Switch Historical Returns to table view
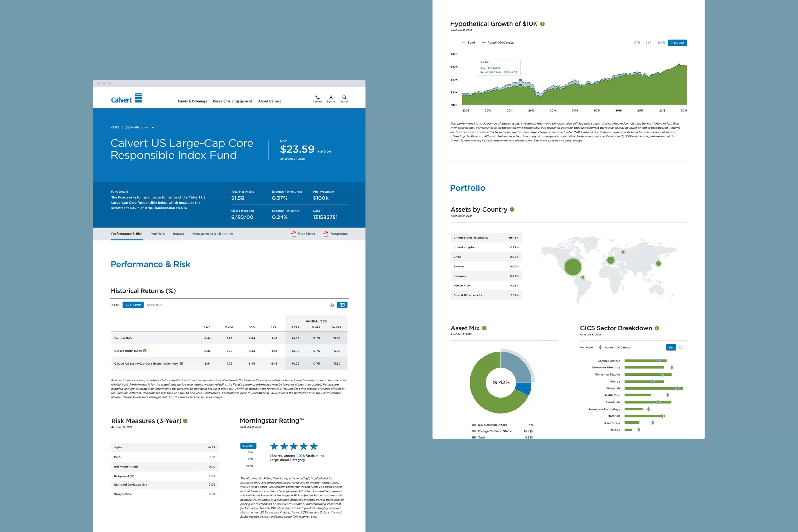 click(x=342, y=305)
